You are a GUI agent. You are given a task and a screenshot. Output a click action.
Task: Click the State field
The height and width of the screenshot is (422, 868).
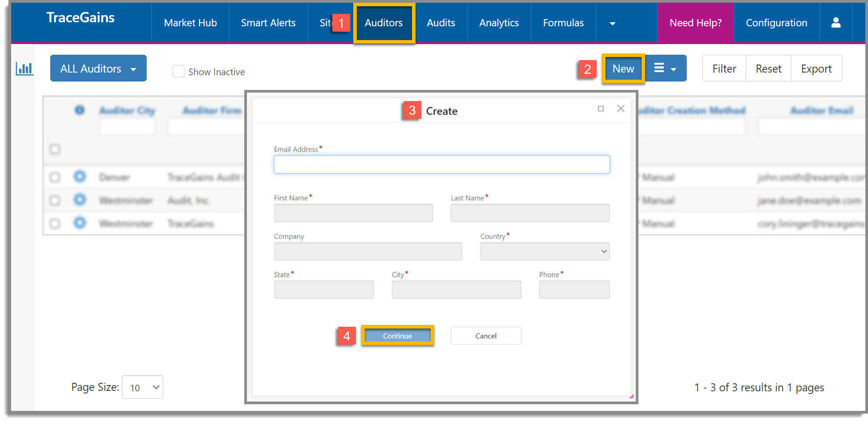[324, 289]
